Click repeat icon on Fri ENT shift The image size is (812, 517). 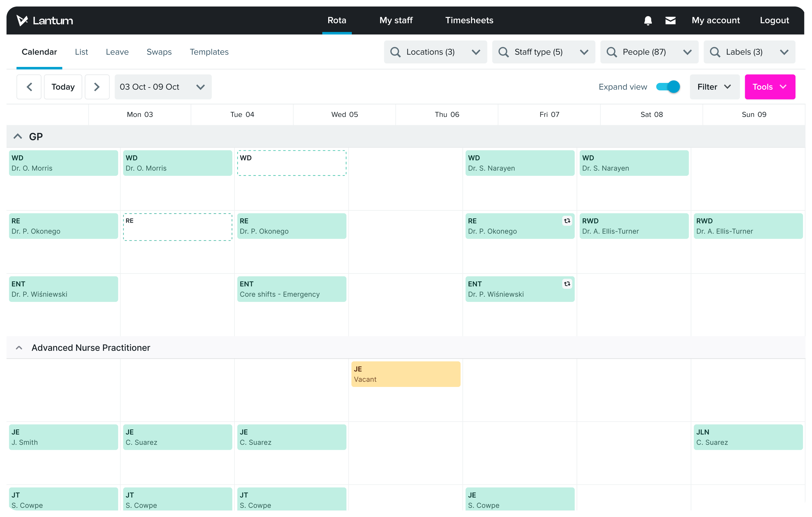pos(567,284)
